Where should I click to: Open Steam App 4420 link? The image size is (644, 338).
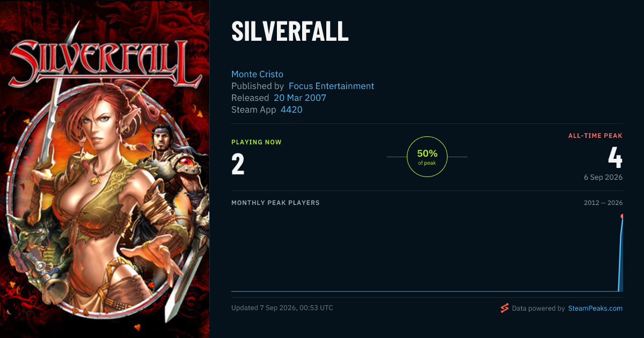click(x=291, y=109)
